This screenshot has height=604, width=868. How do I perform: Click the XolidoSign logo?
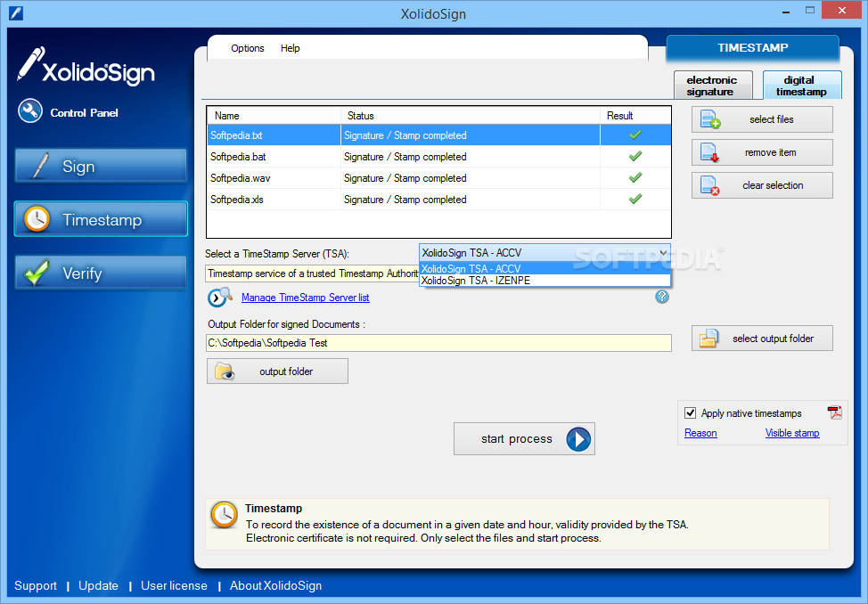pos(86,67)
